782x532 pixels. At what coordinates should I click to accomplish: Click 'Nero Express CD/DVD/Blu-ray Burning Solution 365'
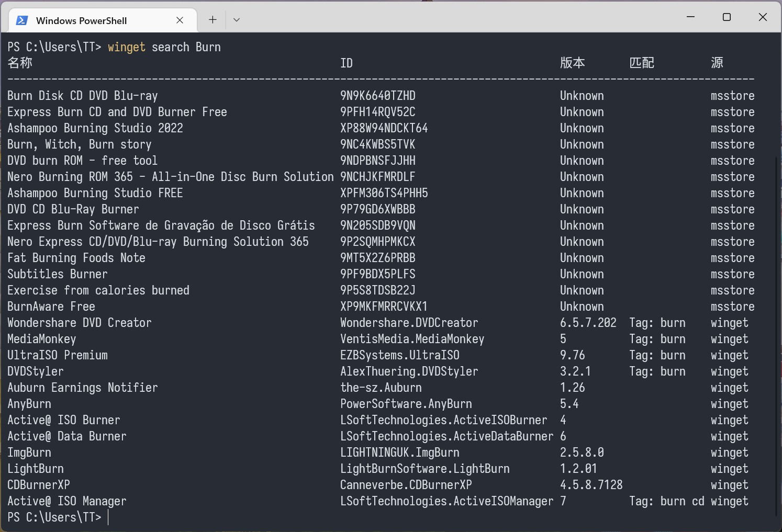[158, 242]
